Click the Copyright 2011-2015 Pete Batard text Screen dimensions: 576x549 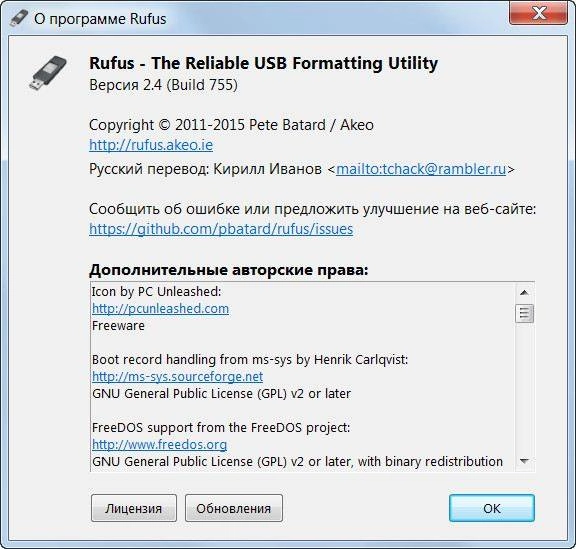[231, 125]
